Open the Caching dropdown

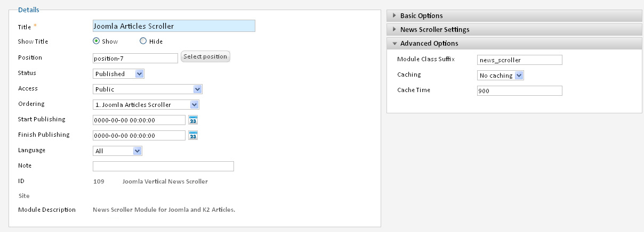click(x=501, y=76)
